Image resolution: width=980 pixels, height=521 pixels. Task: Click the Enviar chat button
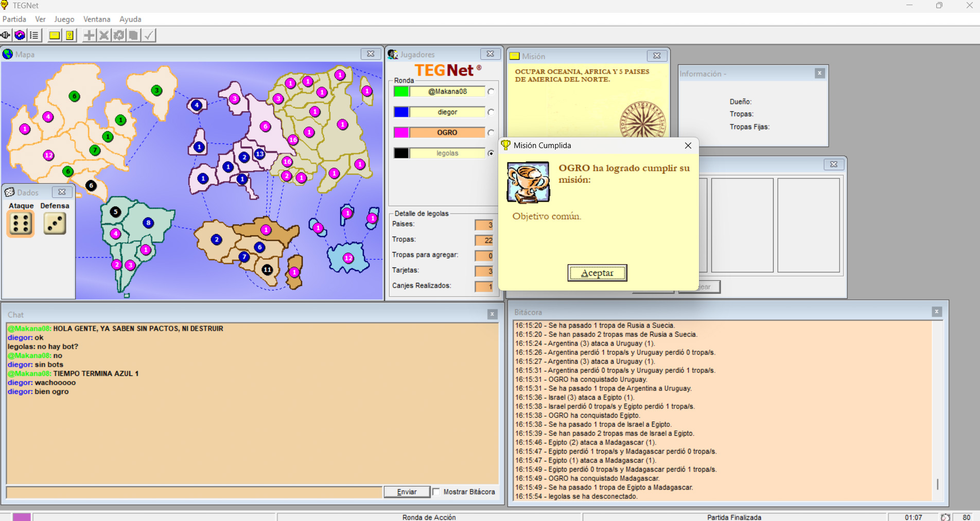point(407,492)
